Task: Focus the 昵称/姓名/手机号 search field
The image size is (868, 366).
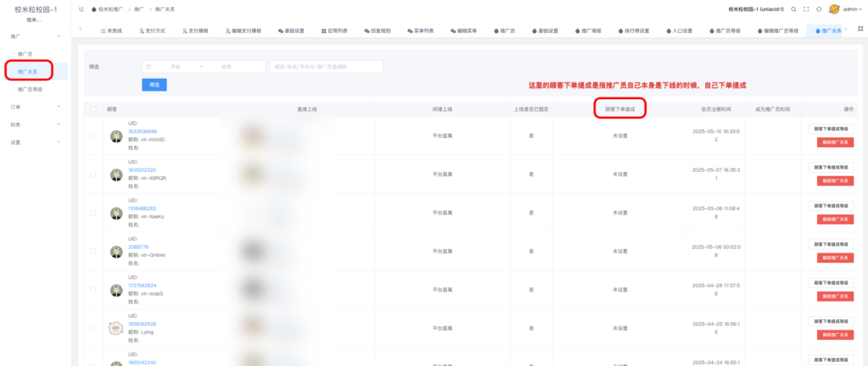Action: [x=326, y=67]
